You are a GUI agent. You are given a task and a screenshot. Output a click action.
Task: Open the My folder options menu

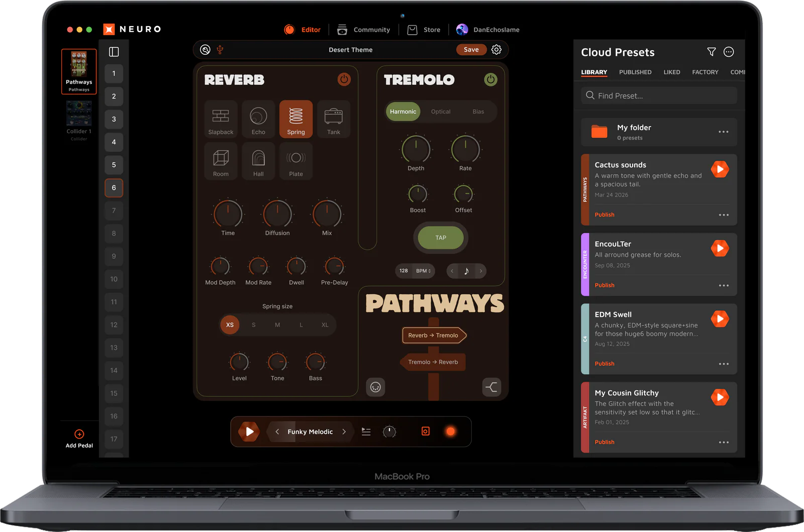coord(723,132)
